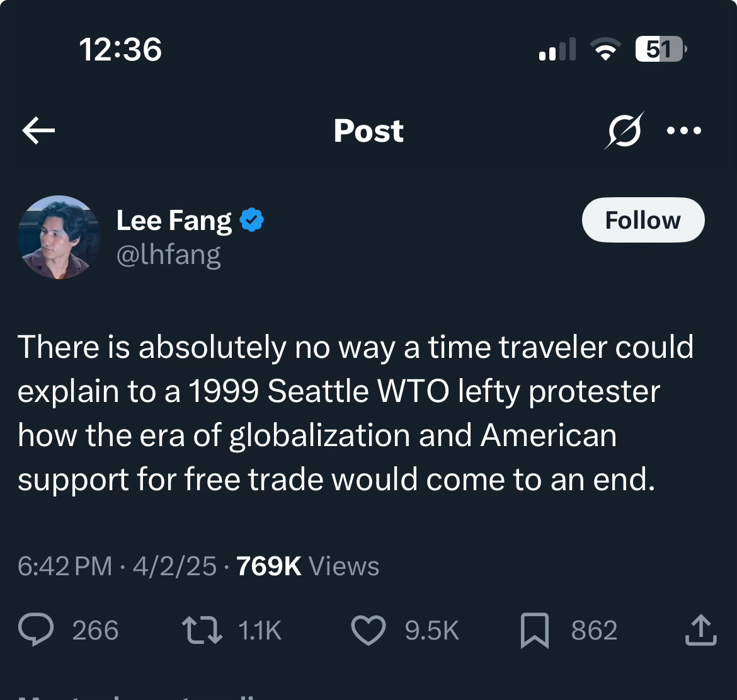737x700 pixels.
Task: Tap the Lee Fang display name
Action: coord(174,221)
